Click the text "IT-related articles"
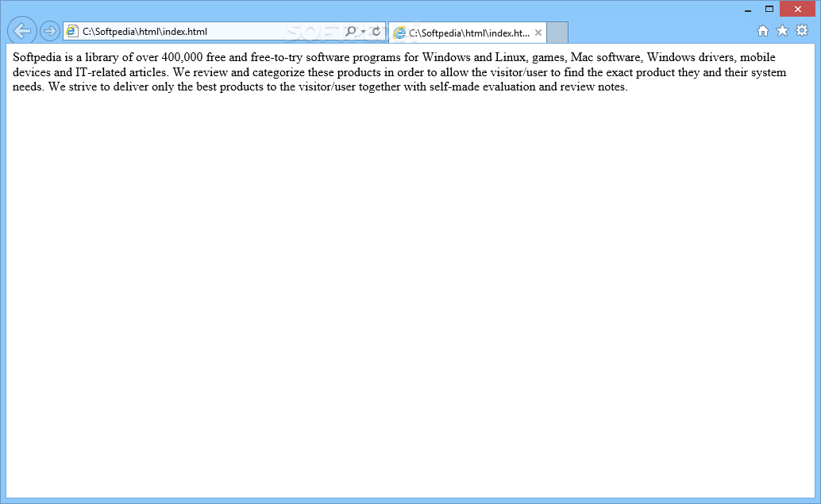The height and width of the screenshot is (504, 821). click(x=121, y=72)
